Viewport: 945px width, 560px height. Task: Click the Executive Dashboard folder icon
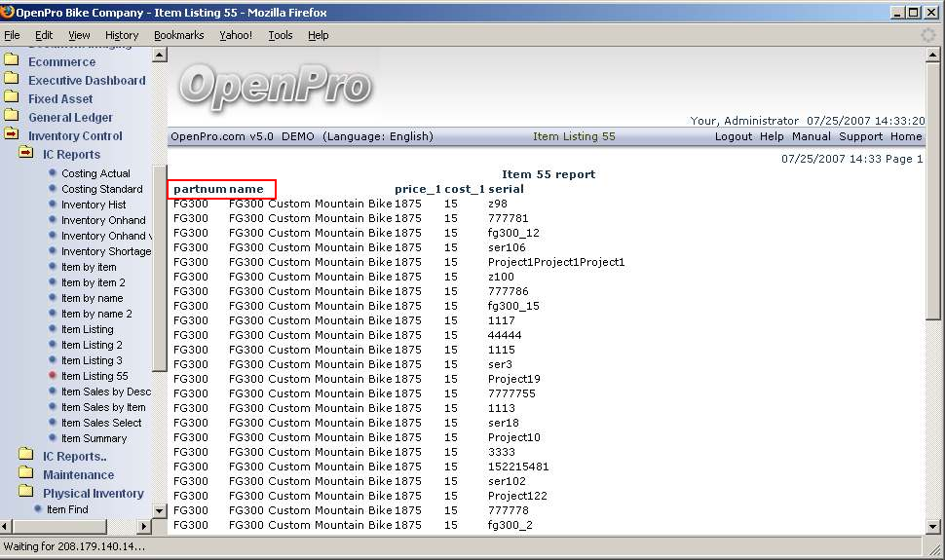coord(12,80)
